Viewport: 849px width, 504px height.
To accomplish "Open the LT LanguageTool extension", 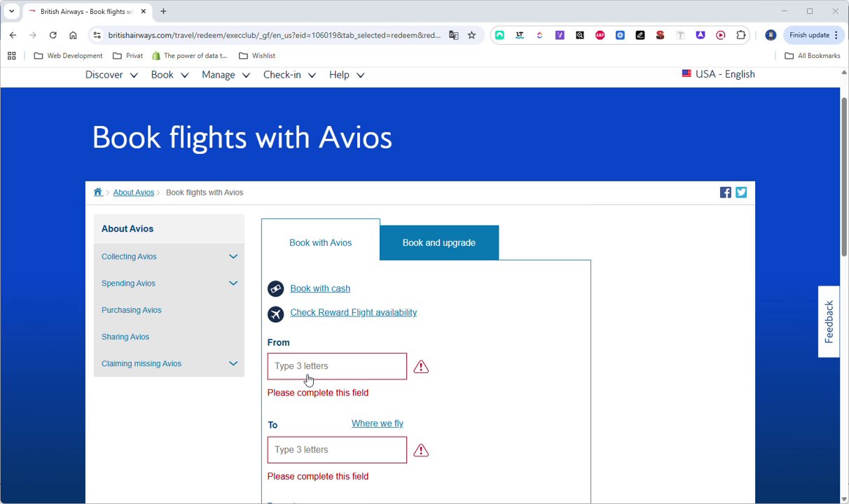I will [520, 35].
